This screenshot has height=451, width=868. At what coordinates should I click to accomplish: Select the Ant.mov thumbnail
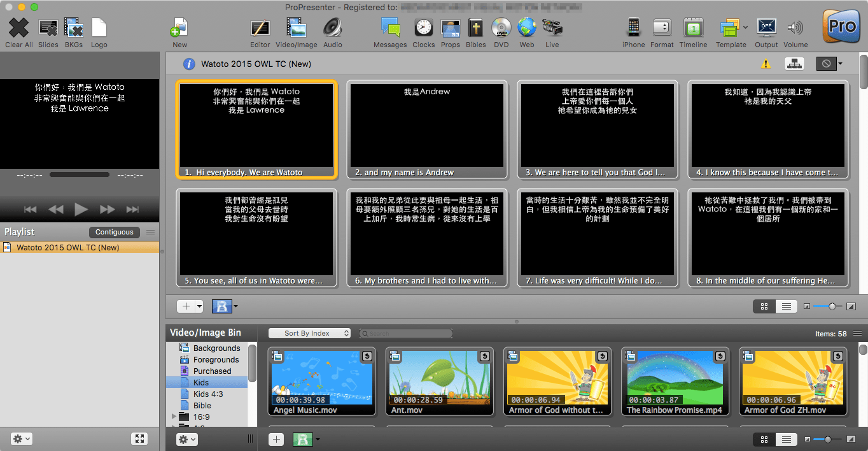tap(440, 382)
